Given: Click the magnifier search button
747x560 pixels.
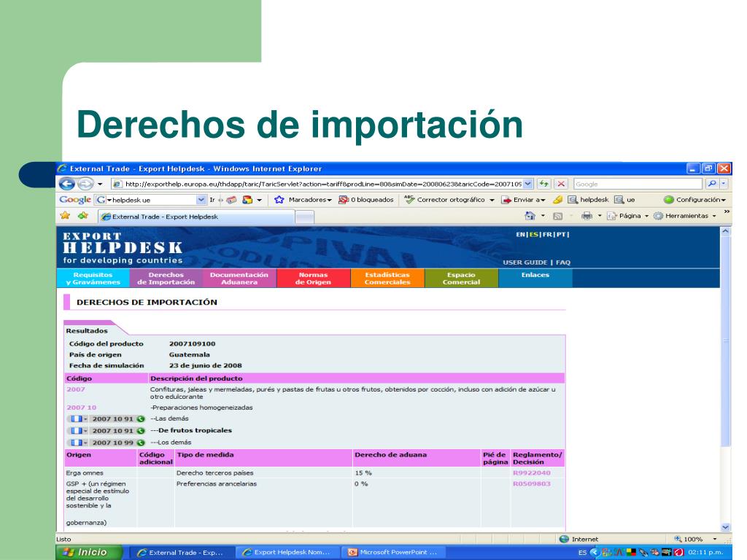Looking at the screenshot, I should 712,184.
